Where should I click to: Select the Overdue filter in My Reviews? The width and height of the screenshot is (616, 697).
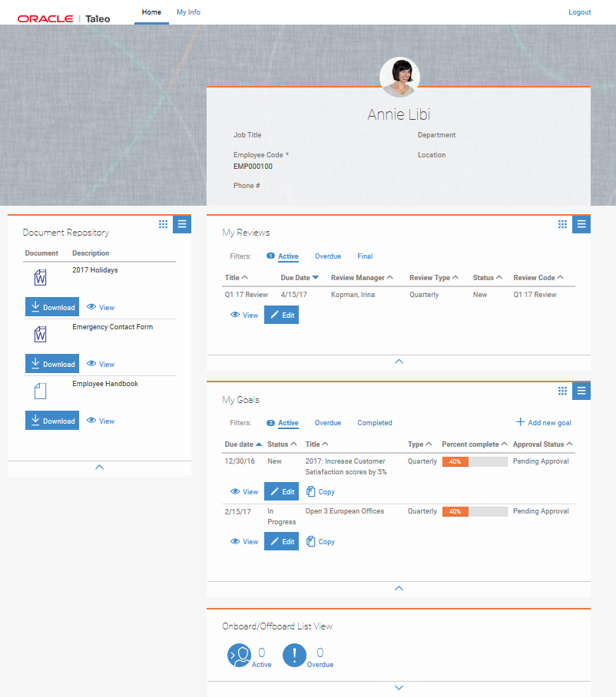tap(328, 256)
